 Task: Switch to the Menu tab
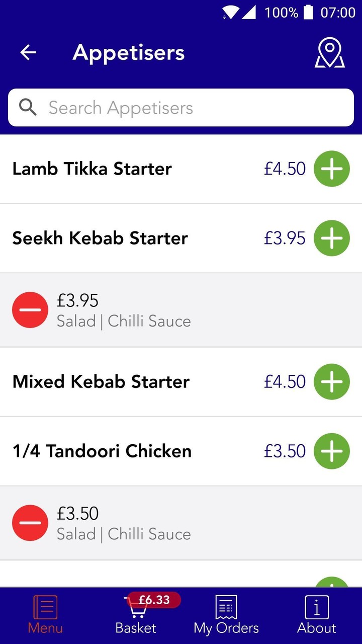(45, 615)
